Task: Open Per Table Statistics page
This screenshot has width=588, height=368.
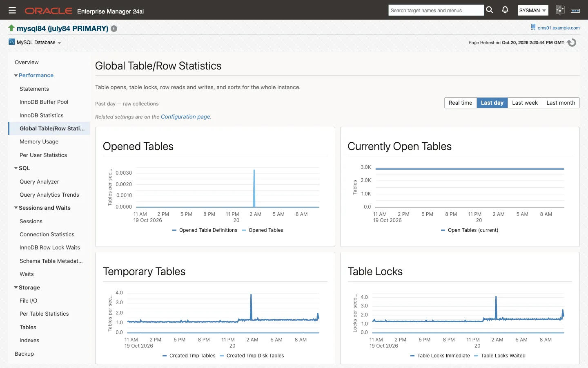Action: (x=44, y=314)
